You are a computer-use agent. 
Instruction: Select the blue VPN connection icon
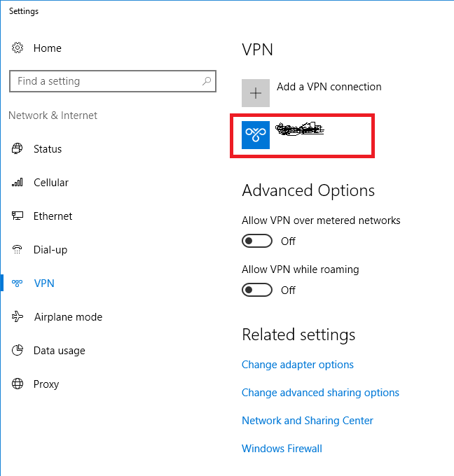[x=256, y=135]
